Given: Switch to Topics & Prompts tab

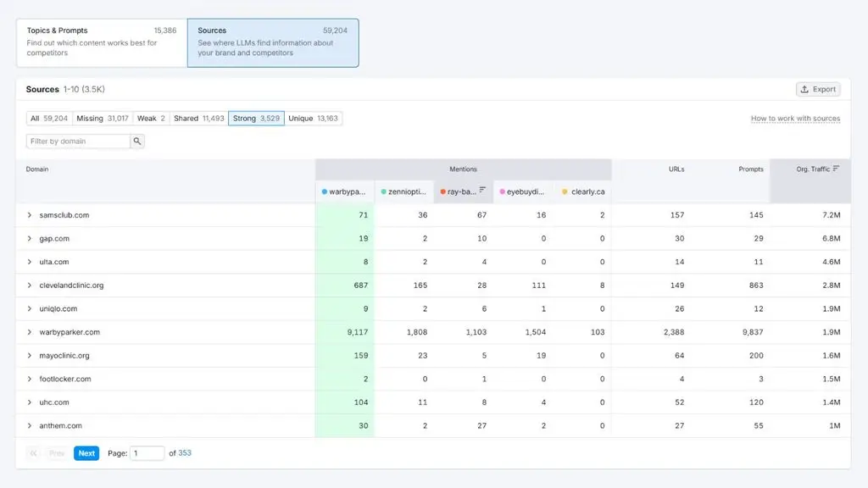Looking at the screenshot, I should point(102,42).
